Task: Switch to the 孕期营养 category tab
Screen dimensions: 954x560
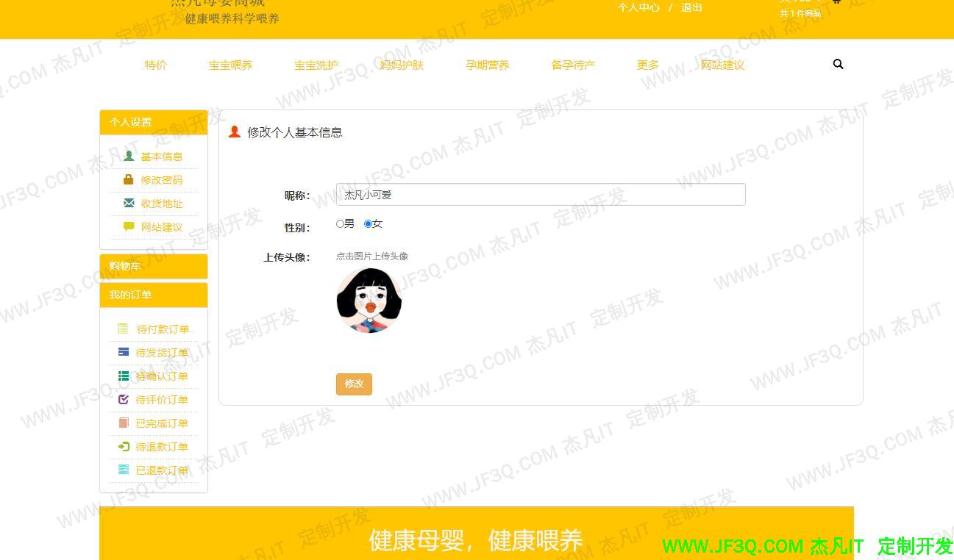Action: tap(487, 65)
